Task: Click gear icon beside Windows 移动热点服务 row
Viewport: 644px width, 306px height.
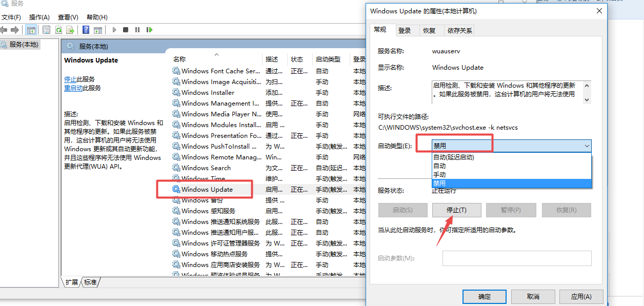Action: point(176,254)
